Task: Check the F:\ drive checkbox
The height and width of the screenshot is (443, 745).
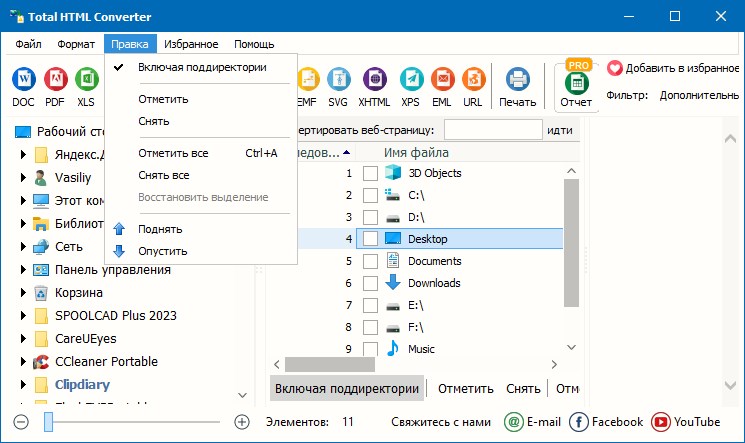Action: 370,327
